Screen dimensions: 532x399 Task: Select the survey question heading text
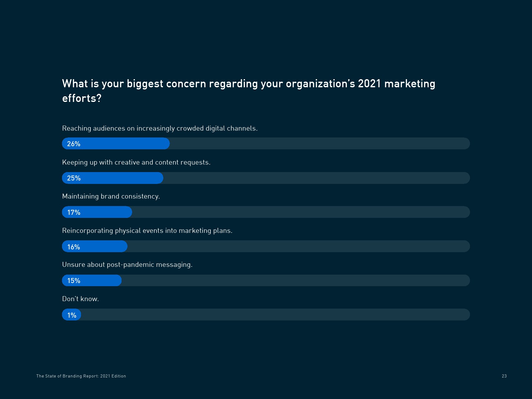[248, 90]
